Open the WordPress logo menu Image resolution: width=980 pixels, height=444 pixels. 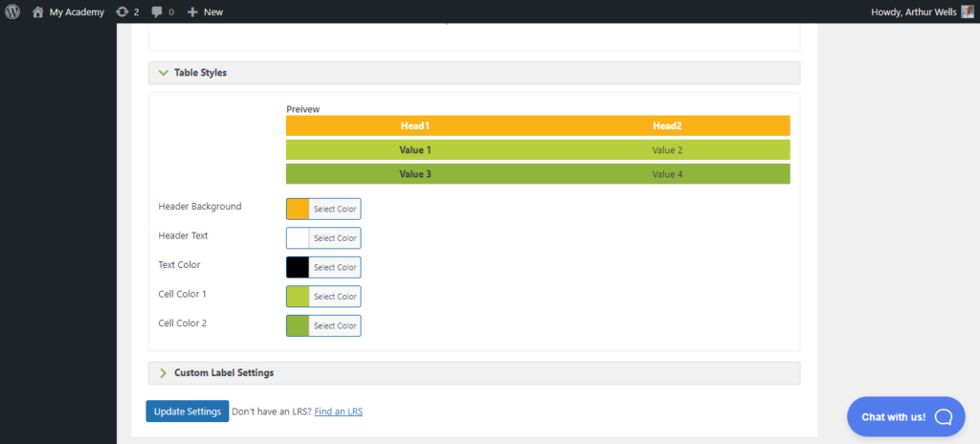[12, 11]
